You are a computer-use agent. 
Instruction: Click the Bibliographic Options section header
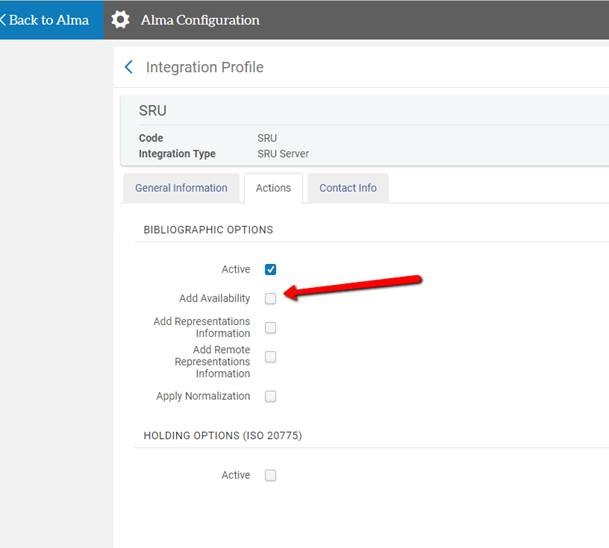(x=208, y=230)
